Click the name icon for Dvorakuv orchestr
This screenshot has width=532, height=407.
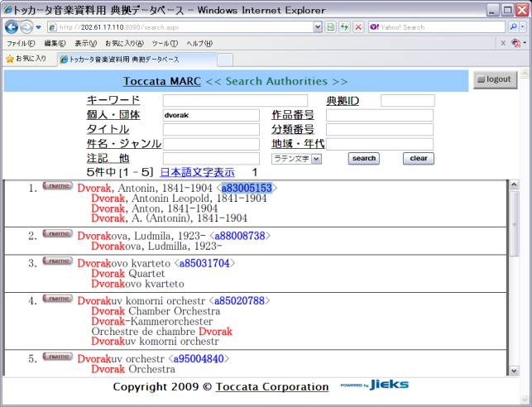click(57, 357)
